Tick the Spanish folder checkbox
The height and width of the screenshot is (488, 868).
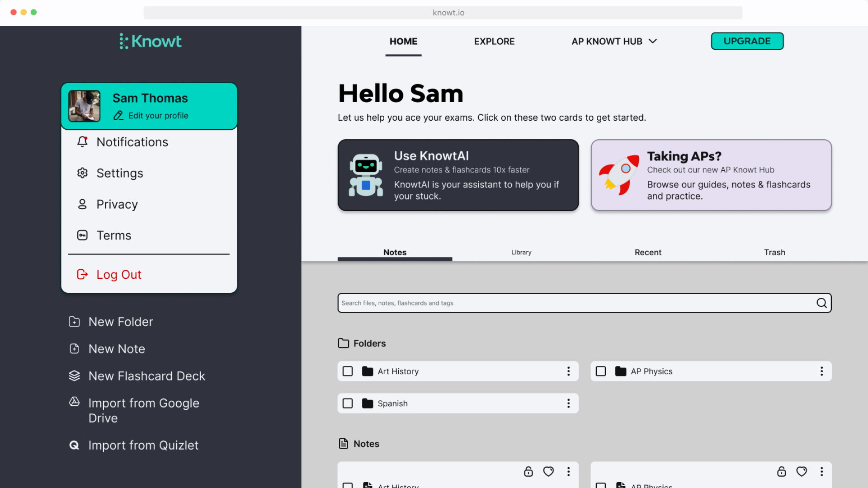348,404
